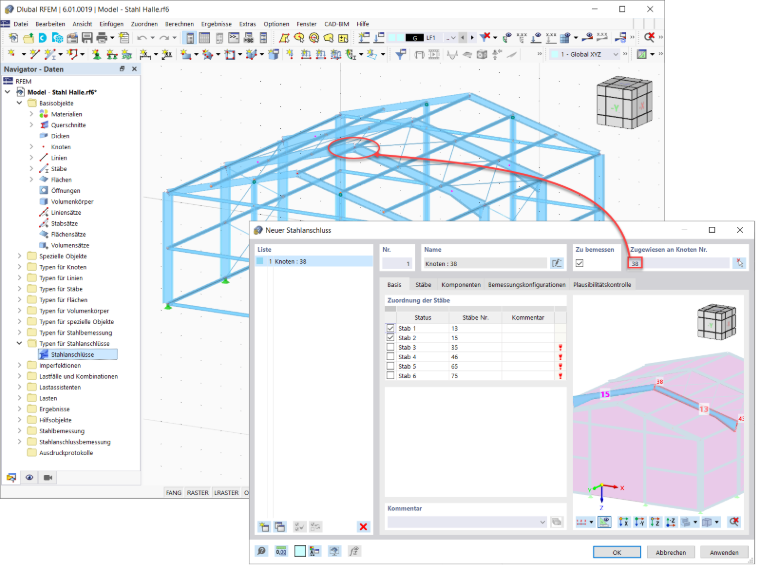This screenshot has height=570, width=760.
Task: Expand the Materialien tree node
Action: pyautogui.click(x=32, y=114)
